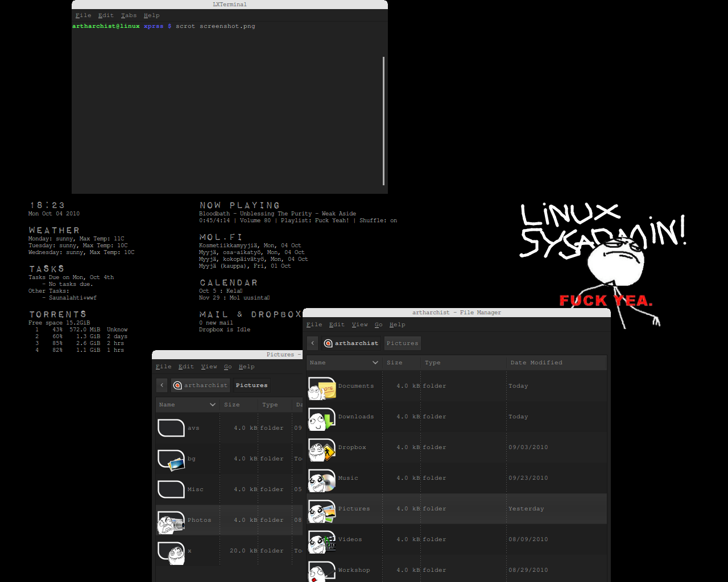Open the Music folder icon
The width and height of the screenshot is (728, 582).
[x=322, y=480]
